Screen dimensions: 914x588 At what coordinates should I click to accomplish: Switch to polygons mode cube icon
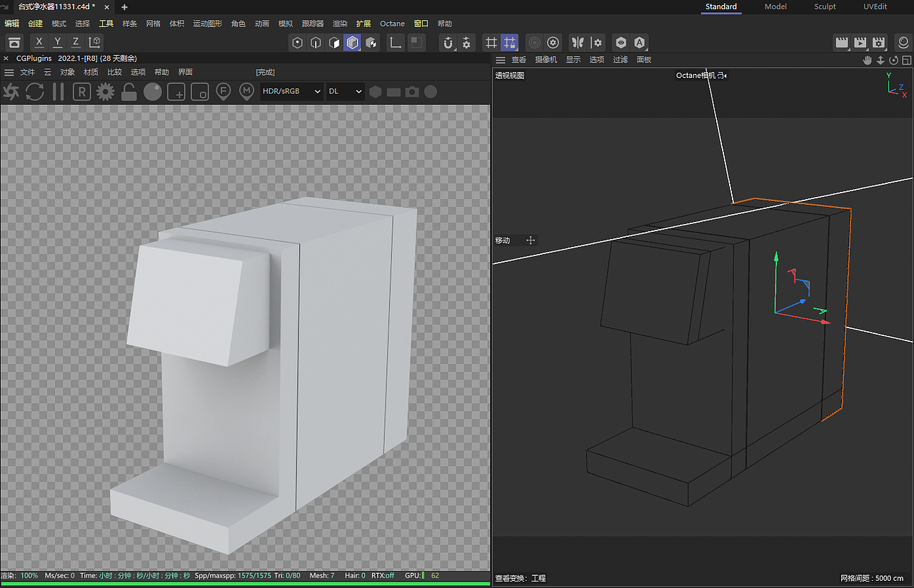pos(334,43)
